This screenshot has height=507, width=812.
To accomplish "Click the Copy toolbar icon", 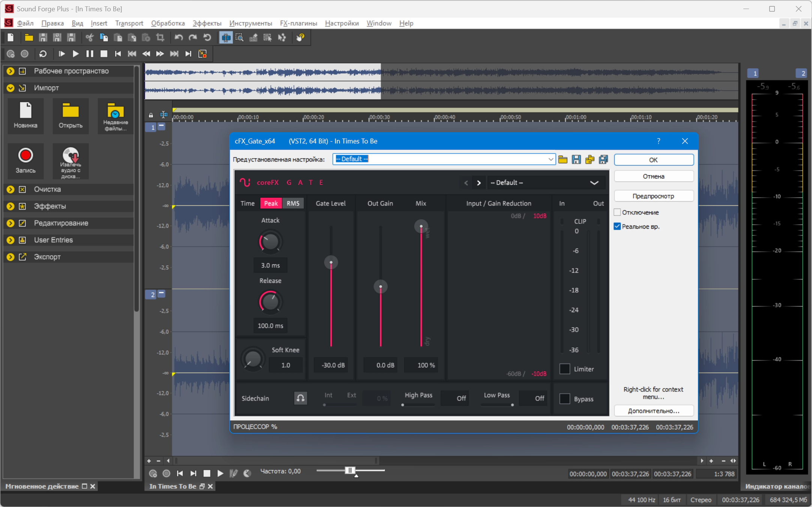I will point(104,38).
